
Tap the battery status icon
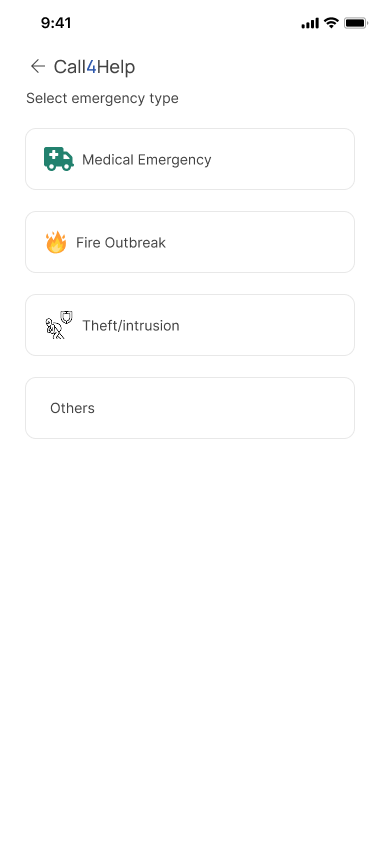tap(356, 23)
